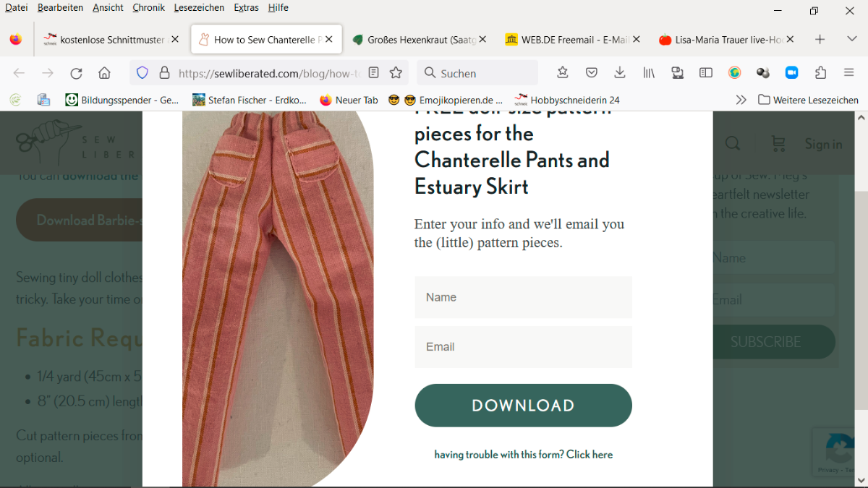Go to the Firefox home page icon

104,73
